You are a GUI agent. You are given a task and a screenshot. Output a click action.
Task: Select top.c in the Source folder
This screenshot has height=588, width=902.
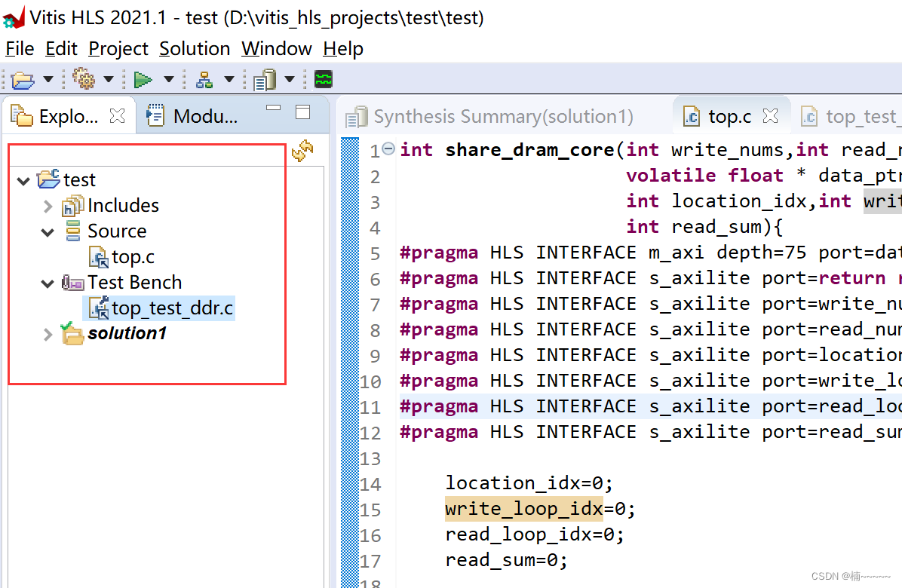[x=133, y=257]
